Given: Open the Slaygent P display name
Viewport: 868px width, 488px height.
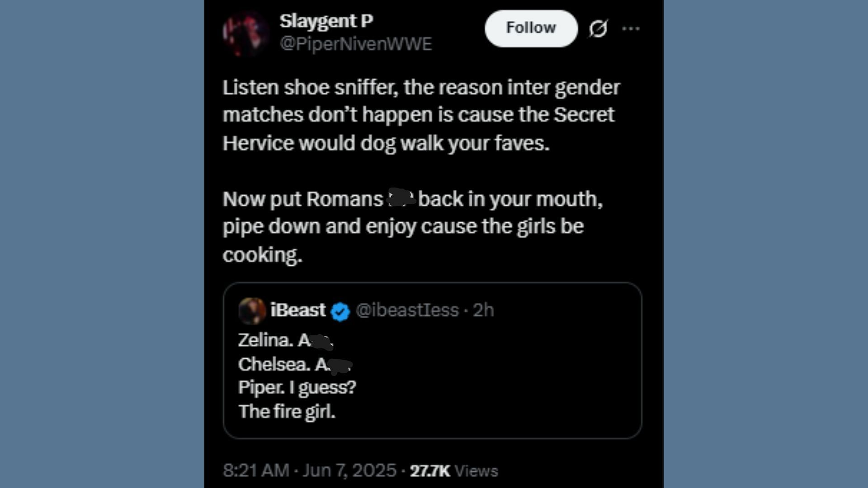Looking at the screenshot, I should tap(326, 21).
